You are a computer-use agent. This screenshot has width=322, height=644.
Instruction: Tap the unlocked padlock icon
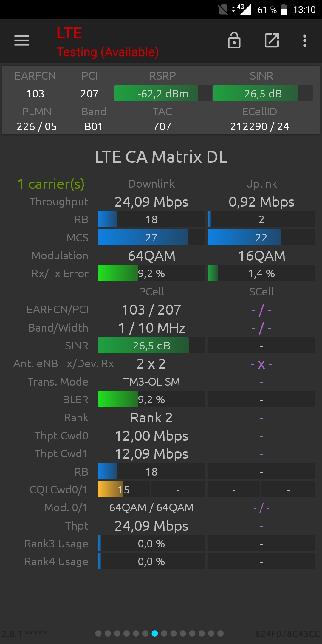[x=234, y=40]
